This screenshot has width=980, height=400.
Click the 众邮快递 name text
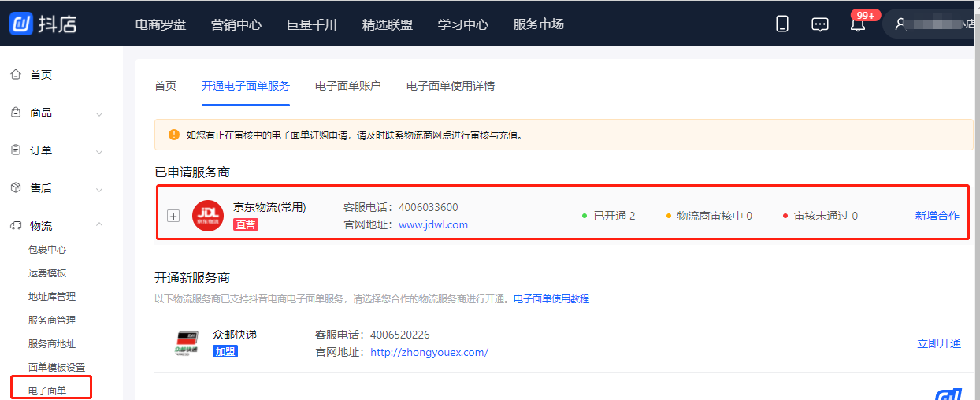pos(235,335)
